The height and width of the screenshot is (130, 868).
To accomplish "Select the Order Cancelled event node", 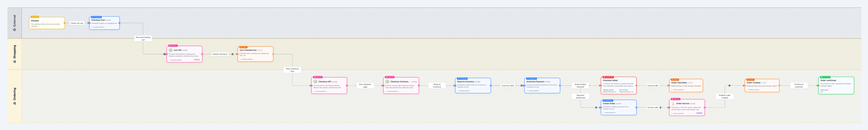I will [686, 85].
